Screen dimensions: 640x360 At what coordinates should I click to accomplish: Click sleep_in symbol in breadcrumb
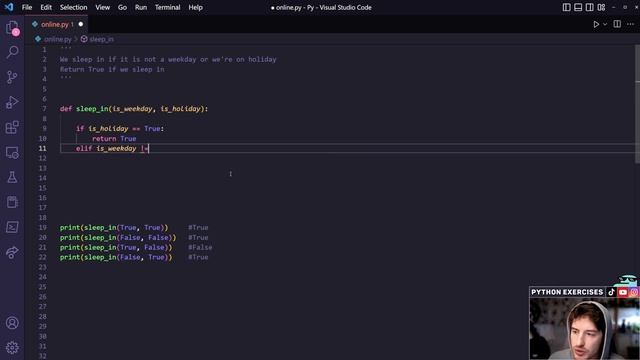click(x=101, y=39)
